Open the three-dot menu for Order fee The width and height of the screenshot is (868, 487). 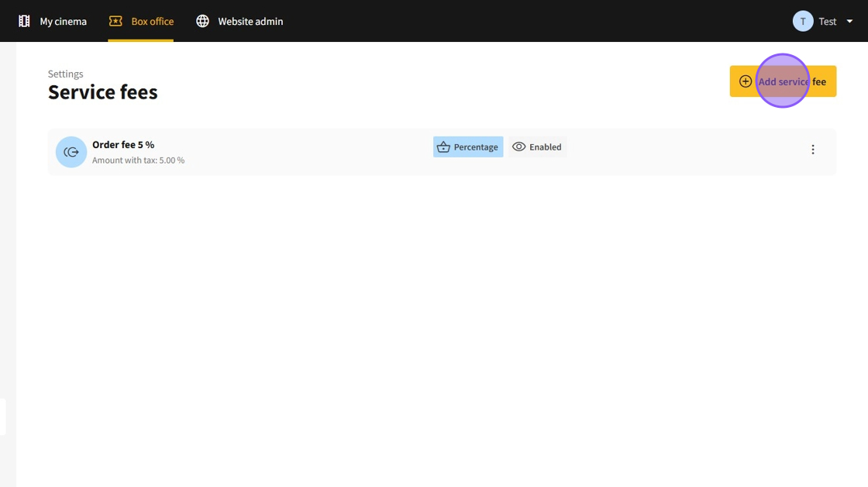pyautogui.click(x=812, y=150)
